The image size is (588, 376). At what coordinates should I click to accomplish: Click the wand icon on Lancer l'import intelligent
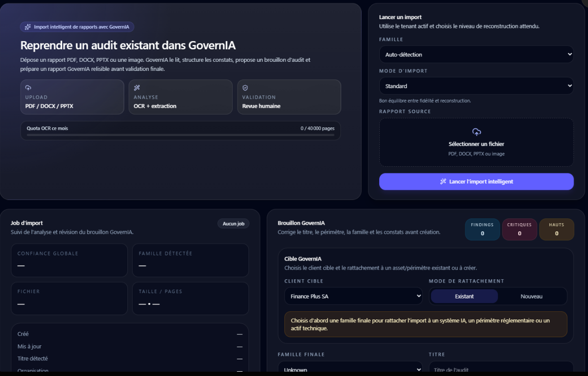pos(443,182)
